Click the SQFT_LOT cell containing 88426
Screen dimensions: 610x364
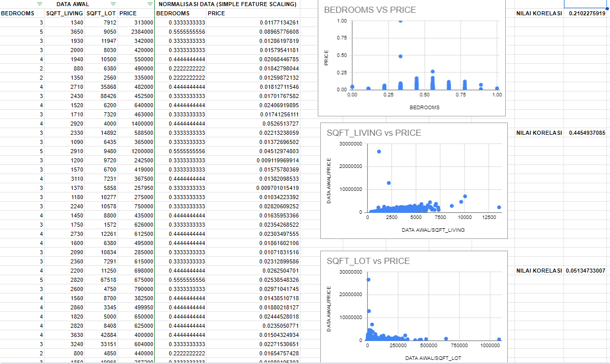click(x=102, y=96)
